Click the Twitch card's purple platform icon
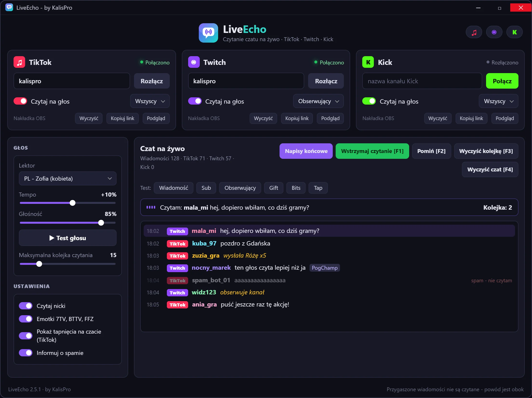Image resolution: width=532 pixels, height=398 pixels. (x=194, y=62)
